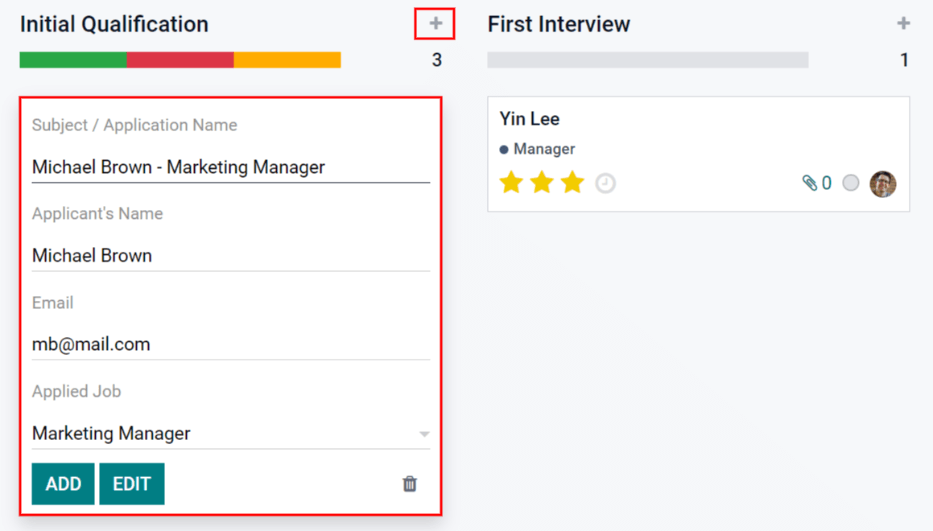Open the activity clock on Yin Lee card
This screenshot has width=933, height=531.
605,184
